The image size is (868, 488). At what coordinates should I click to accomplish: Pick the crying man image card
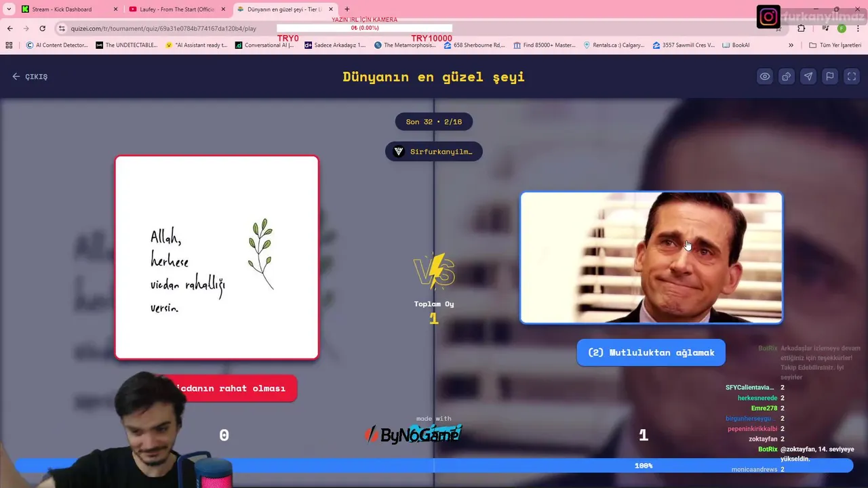click(651, 258)
